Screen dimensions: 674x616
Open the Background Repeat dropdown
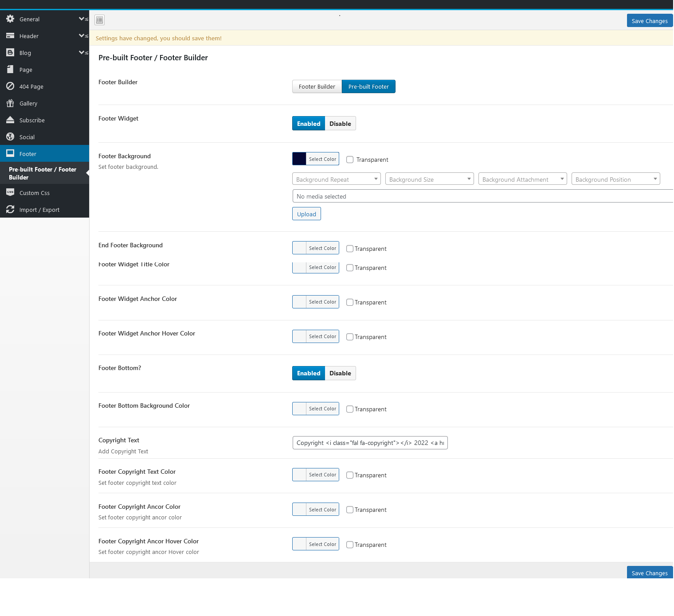(337, 179)
